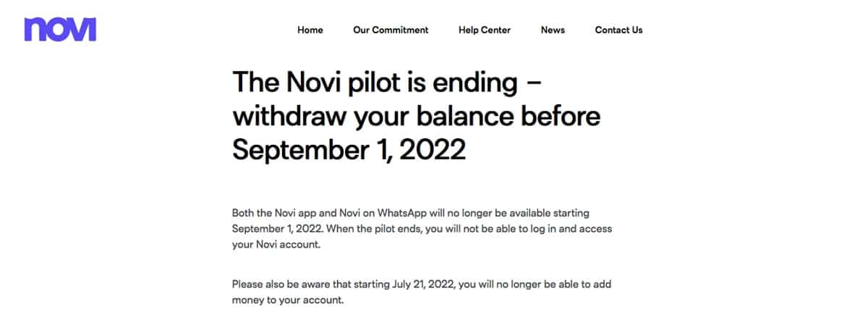Click "September 1, 2022" in the large headline

[349, 149]
